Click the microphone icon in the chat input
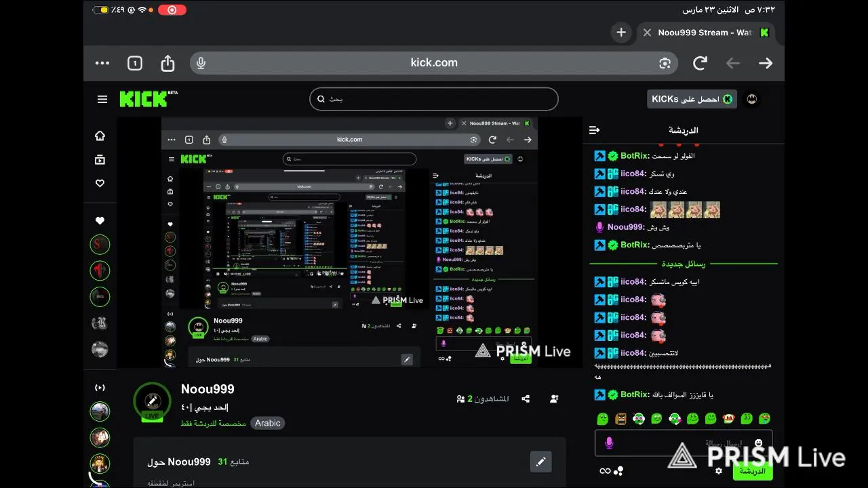Image resolution: width=868 pixels, height=488 pixels. coord(609,443)
